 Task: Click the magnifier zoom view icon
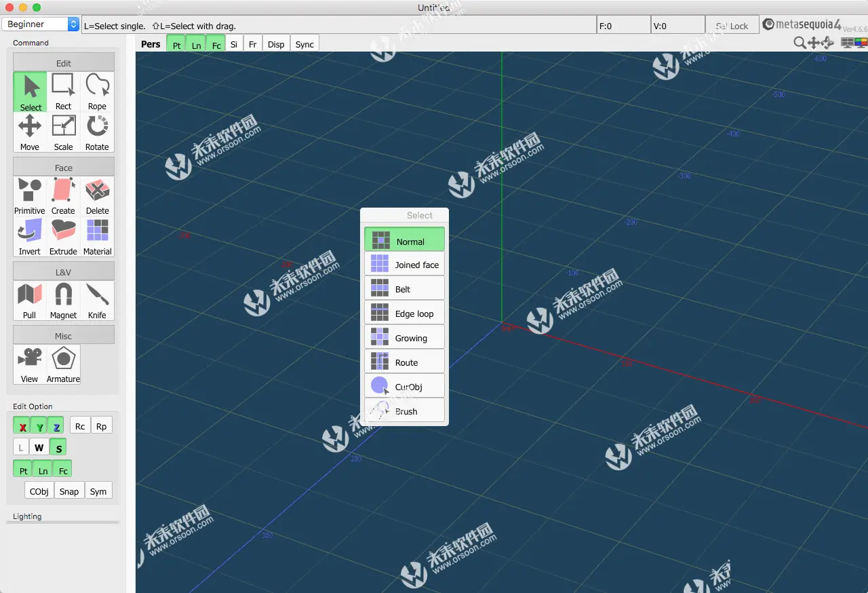800,43
